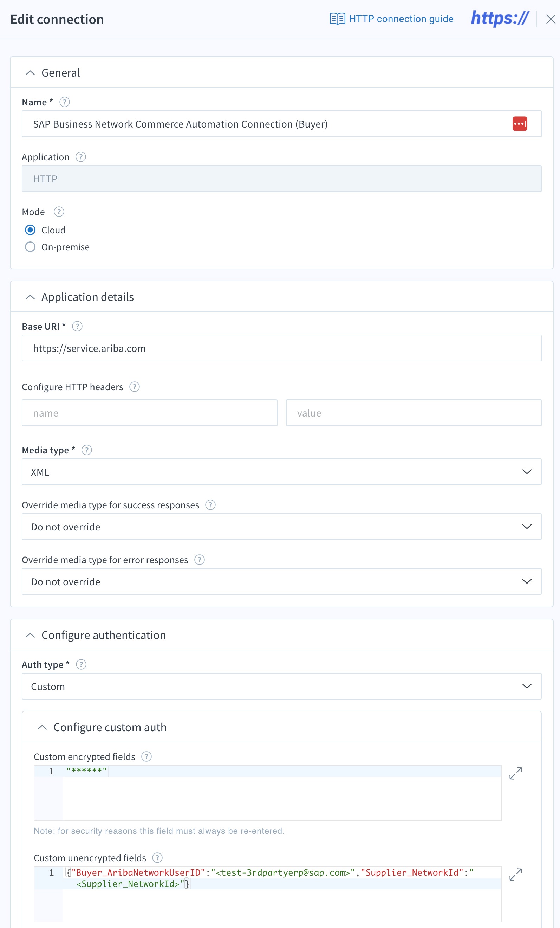Click the Auth type help icon
Image resolution: width=560 pixels, height=928 pixels.
click(81, 665)
